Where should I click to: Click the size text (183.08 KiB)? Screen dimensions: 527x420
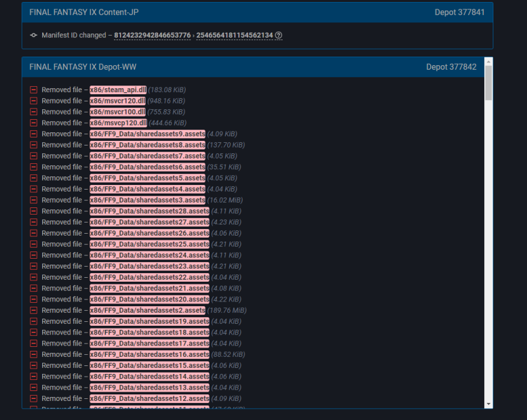(167, 90)
